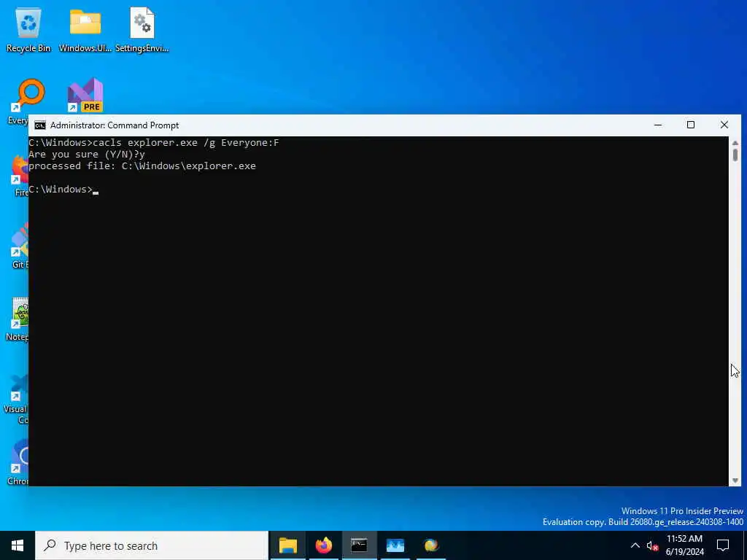Image resolution: width=747 pixels, height=560 pixels.
Task: Click the 'processed file: C:\Windows\explorer.exe' line
Action: click(142, 166)
